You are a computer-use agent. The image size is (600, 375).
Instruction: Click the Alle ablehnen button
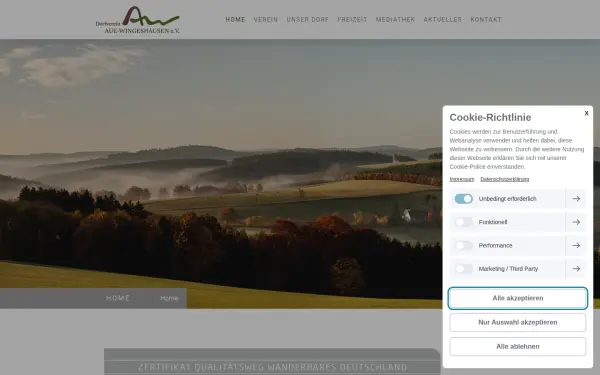click(518, 347)
